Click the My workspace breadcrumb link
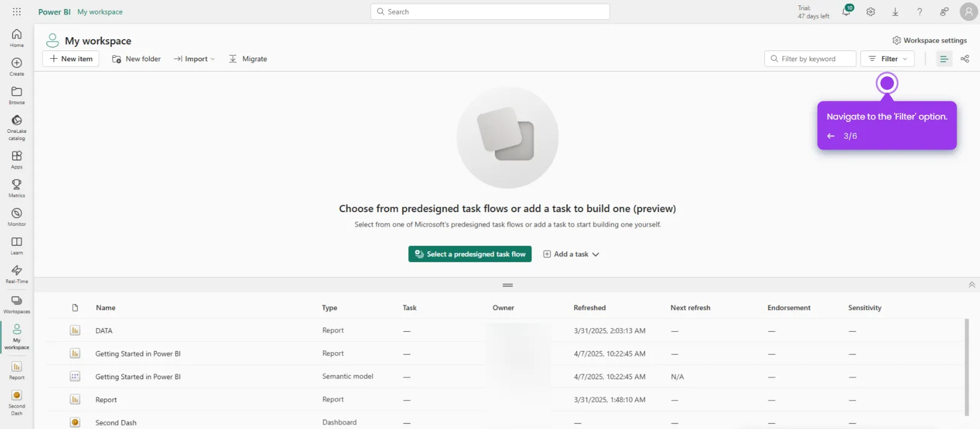 [100, 12]
